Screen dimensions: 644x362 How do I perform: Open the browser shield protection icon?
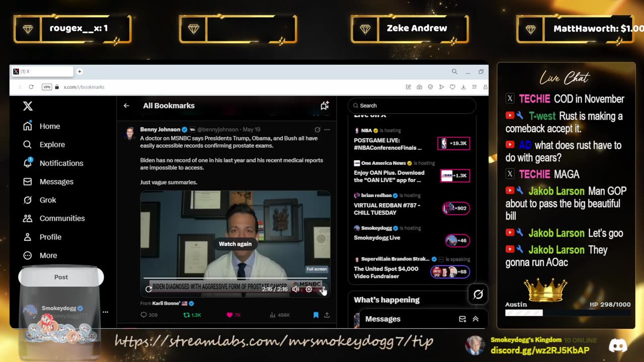[430, 87]
